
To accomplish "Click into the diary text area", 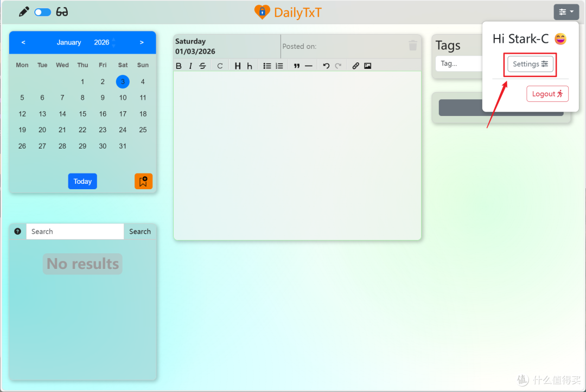I will (297, 155).
